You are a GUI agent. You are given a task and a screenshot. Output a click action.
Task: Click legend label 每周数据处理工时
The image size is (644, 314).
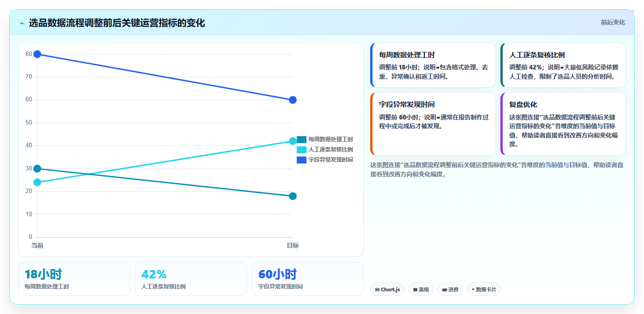331,139
